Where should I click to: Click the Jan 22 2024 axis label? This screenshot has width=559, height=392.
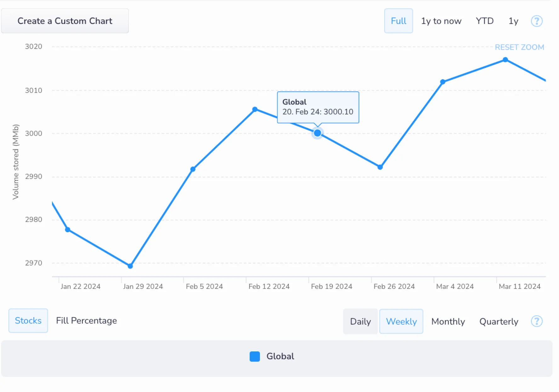point(80,286)
